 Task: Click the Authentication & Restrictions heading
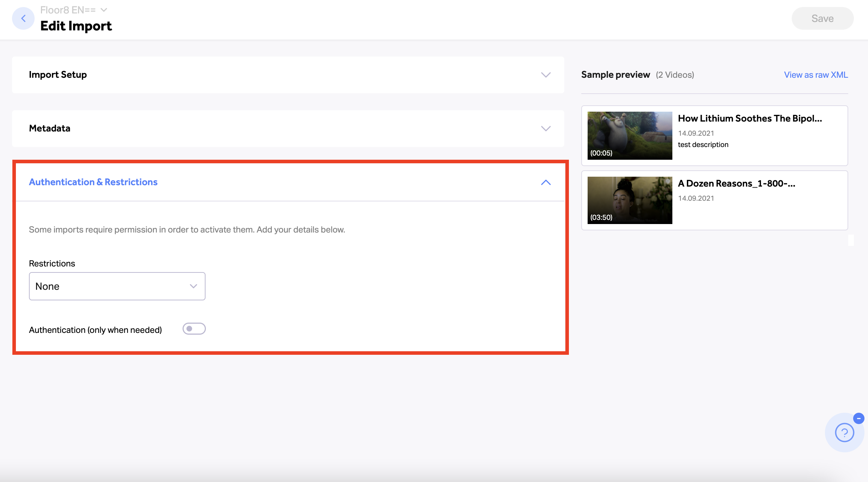pyautogui.click(x=93, y=182)
